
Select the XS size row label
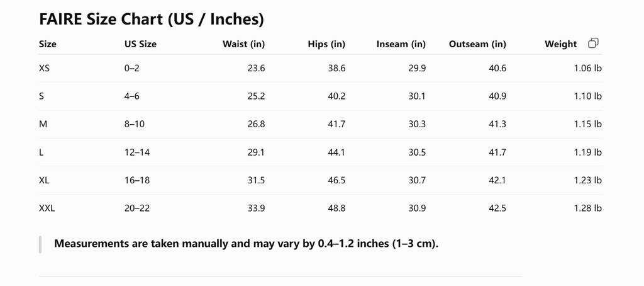pyautogui.click(x=45, y=68)
